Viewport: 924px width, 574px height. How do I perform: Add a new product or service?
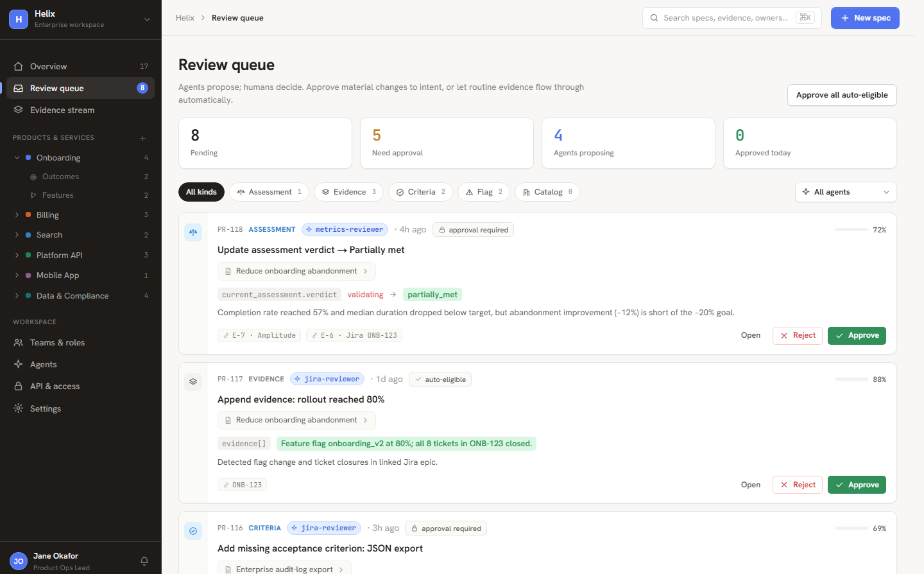(x=142, y=138)
